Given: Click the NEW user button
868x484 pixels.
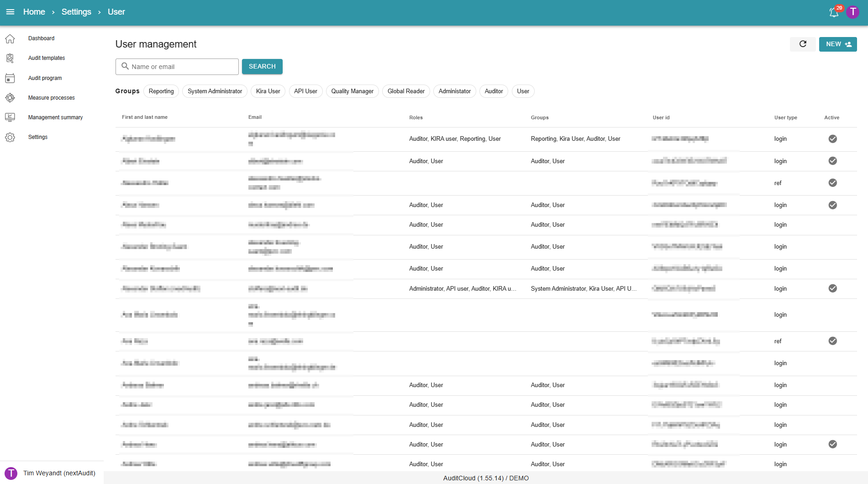Looking at the screenshot, I should (x=837, y=44).
